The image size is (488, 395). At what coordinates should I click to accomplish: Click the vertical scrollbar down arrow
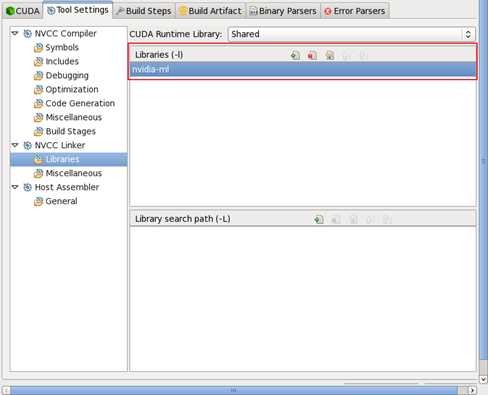484,379
